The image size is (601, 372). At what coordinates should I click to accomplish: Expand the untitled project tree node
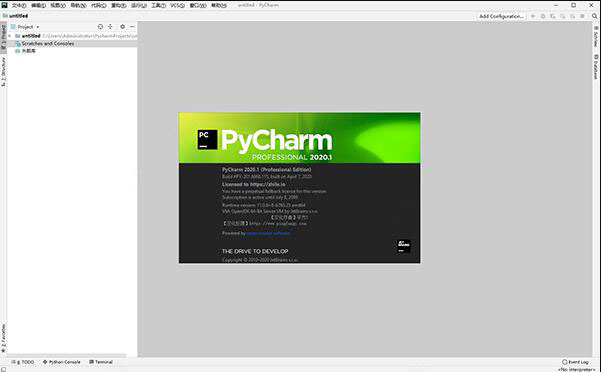point(10,36)
